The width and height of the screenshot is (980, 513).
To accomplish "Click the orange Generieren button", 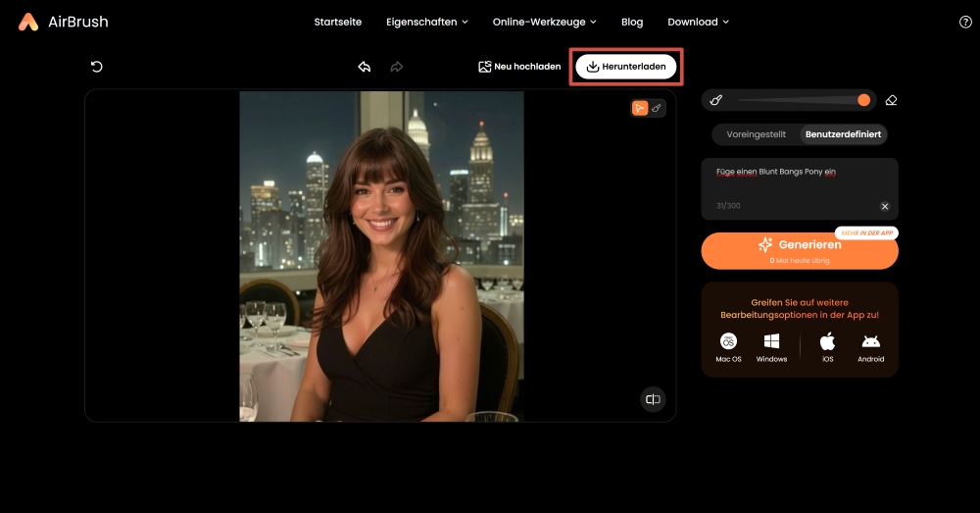I will (800, 250).
